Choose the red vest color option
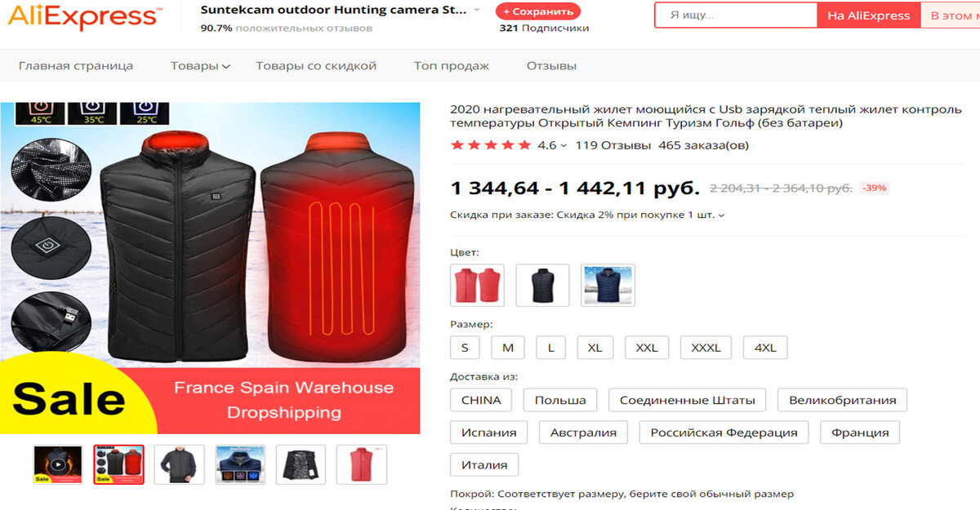This screenshot has width=980, height=510. pyautogui.click(x=478, y=286)
